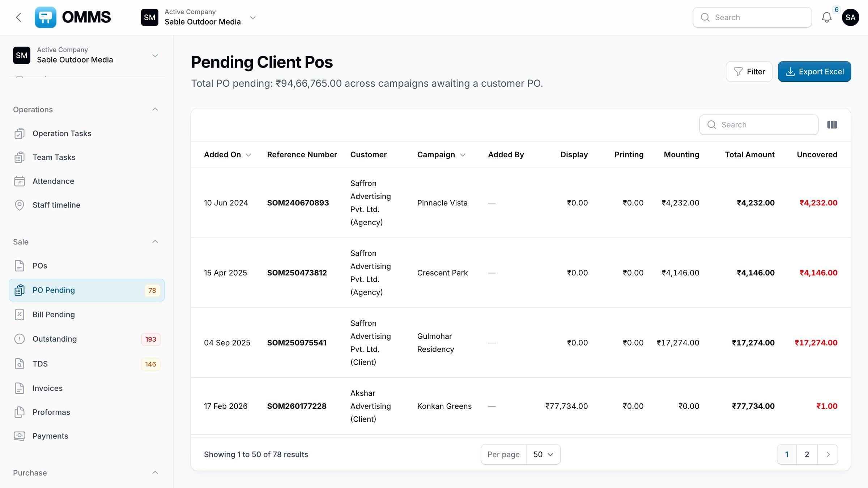Click the back arrow in the header
Screen dimensions: 868x488
click(19, 17)
